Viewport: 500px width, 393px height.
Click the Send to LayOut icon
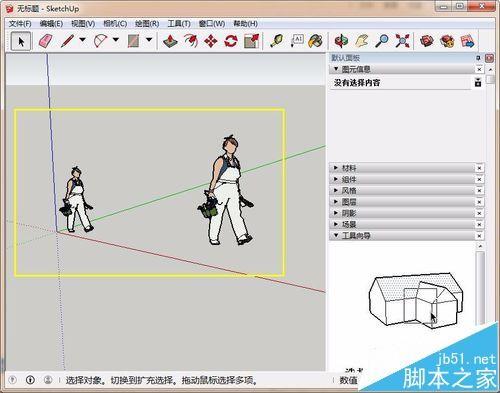coord(467,41)
